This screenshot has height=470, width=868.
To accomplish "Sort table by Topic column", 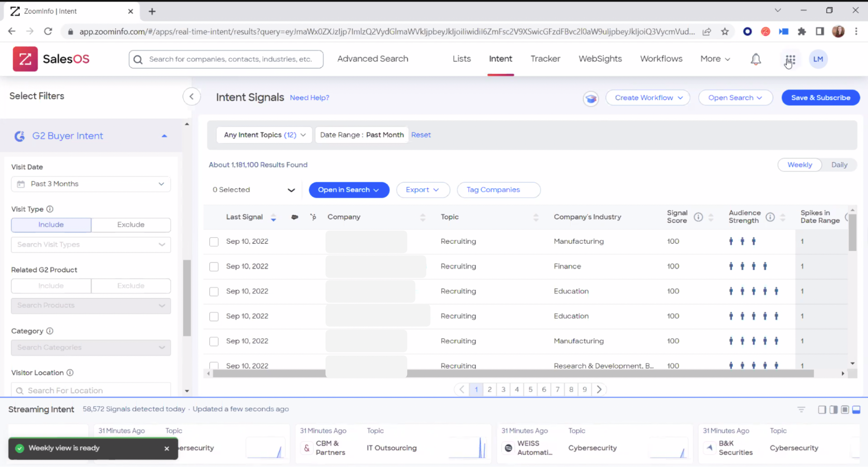I will 536,218.
